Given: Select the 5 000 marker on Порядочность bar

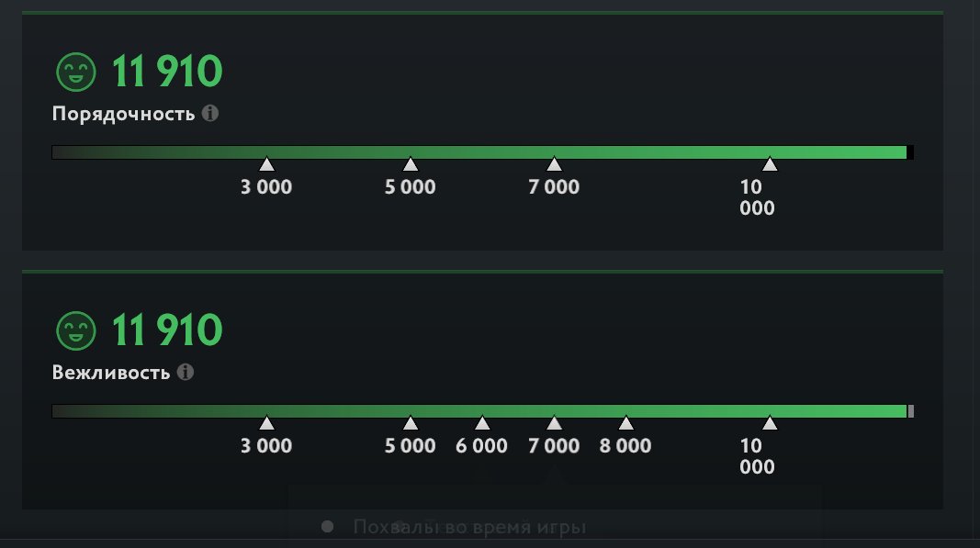Looking at the screenshot, I should 411,164.
